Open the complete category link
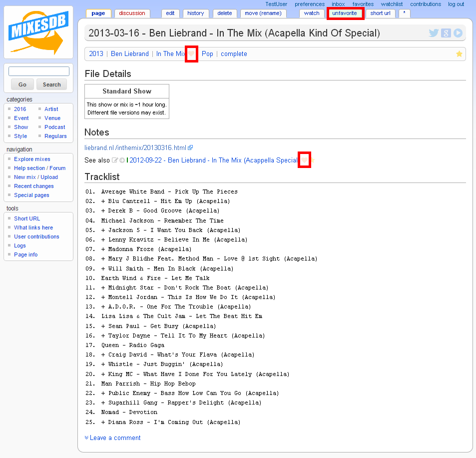This screenshot has height=458, width=476. [234, 54]
